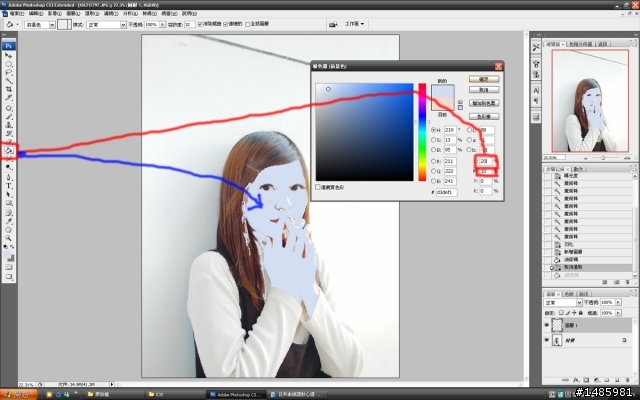The height and width of the screenshot is (400, 640).
Task: Hide the background (背景) layer eye icon
Action: [x=547, y=340]
